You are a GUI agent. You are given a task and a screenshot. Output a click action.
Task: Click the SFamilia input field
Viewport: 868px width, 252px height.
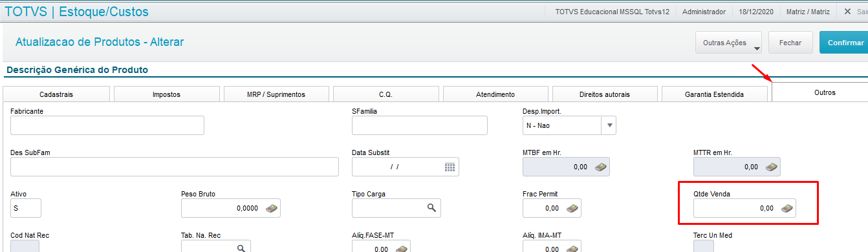[420, 125]
